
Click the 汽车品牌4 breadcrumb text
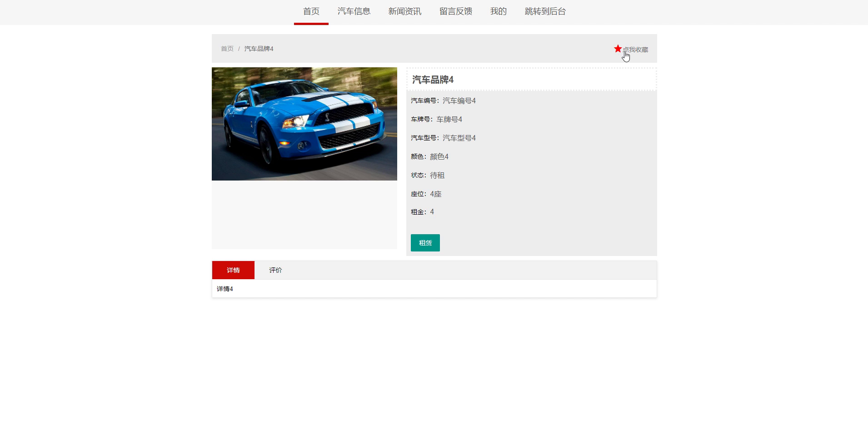tap(259, 49)
